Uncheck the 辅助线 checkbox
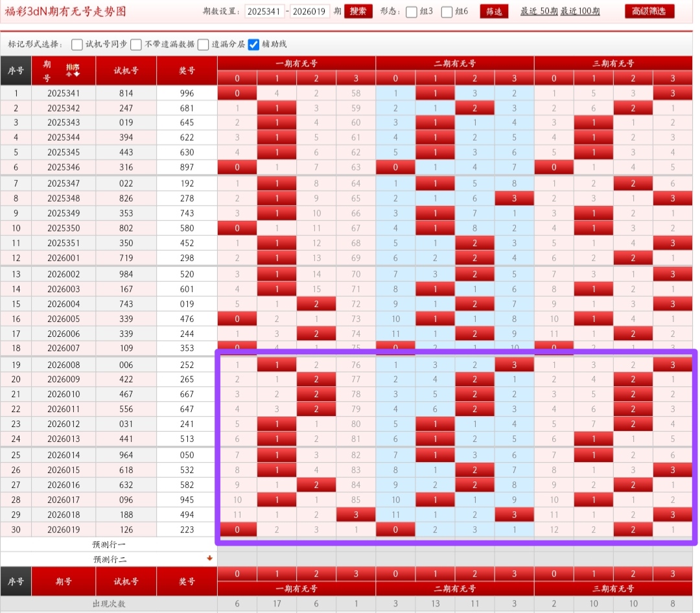This screenshot has height=613, width=700. pos(253,45)
